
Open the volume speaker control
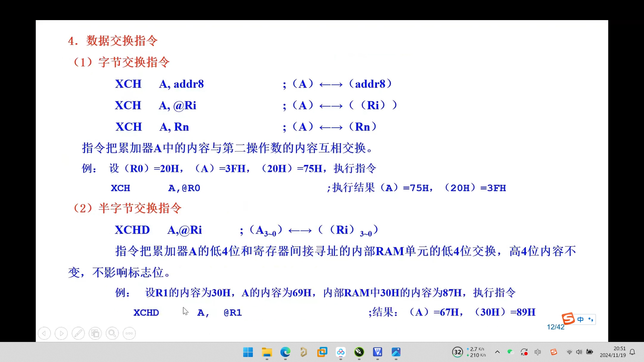(579, 352)
